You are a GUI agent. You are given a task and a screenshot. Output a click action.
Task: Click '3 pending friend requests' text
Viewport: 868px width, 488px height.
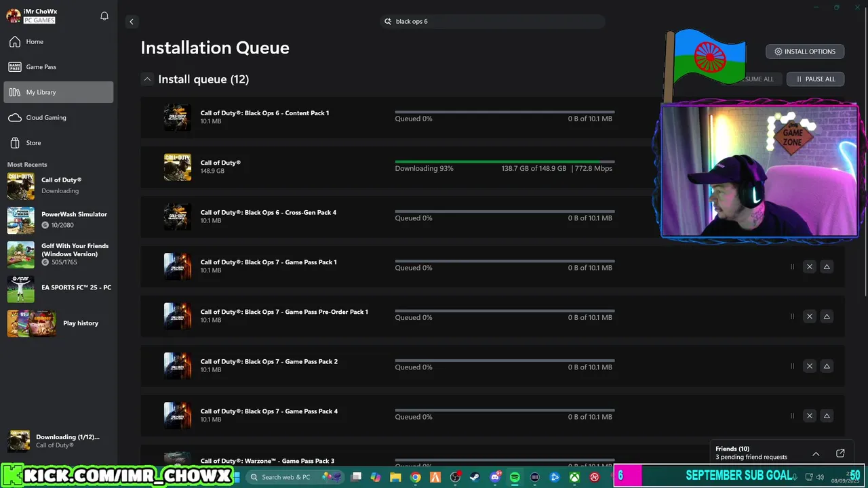751,457
